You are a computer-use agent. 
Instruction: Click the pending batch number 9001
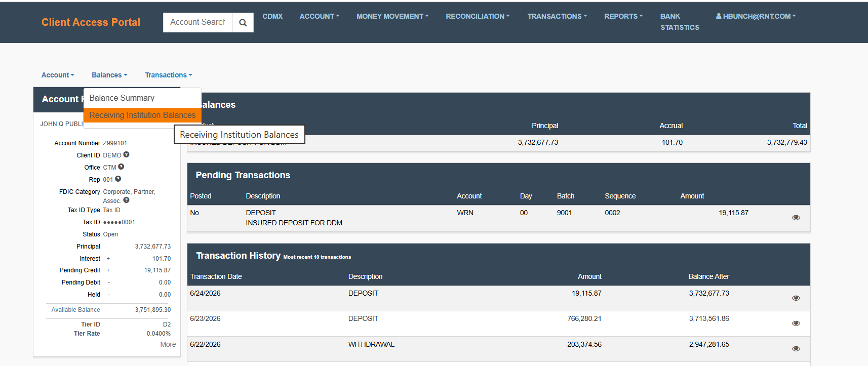(x=564, y=213)
